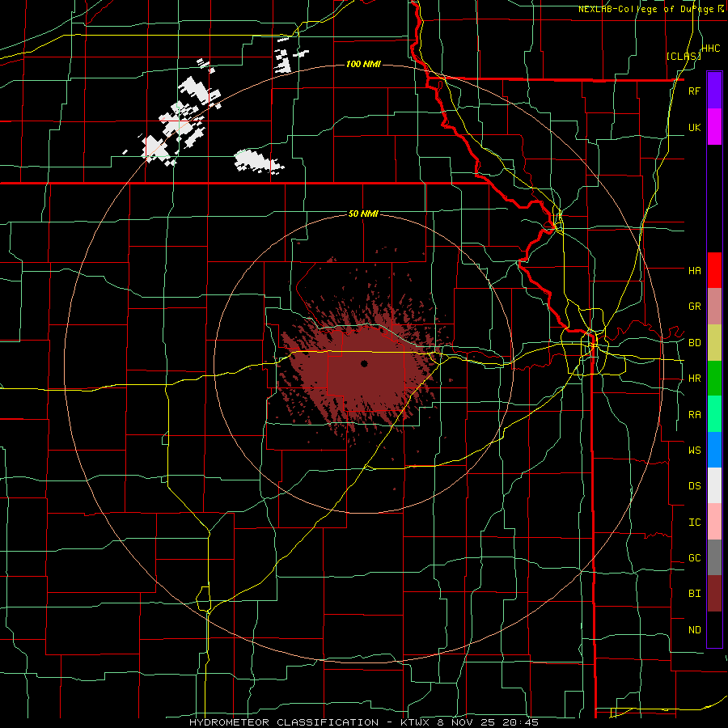
Task: Click the ND legend label
Action: tap(694, 630)
